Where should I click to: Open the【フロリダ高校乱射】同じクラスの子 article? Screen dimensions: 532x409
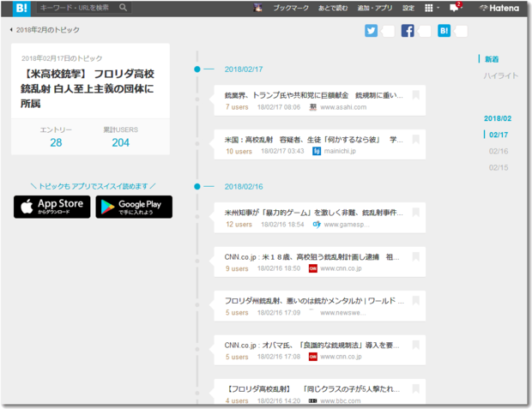tap(313, 389)
